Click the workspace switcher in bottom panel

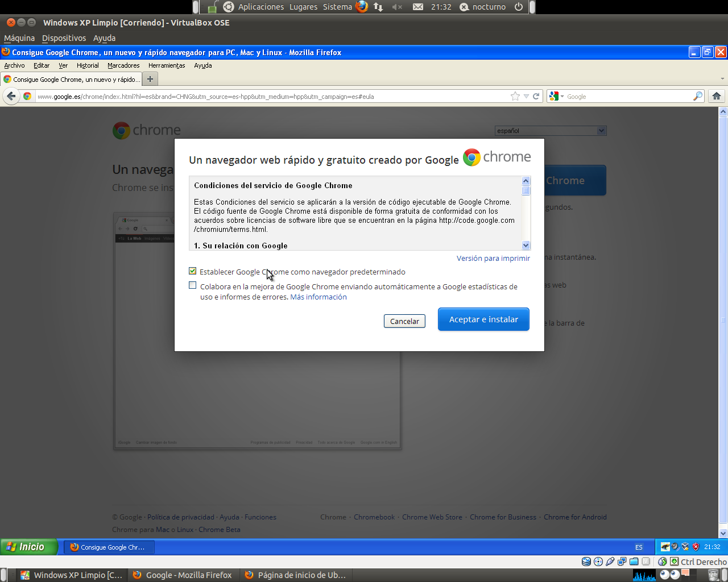pos(689,575)
